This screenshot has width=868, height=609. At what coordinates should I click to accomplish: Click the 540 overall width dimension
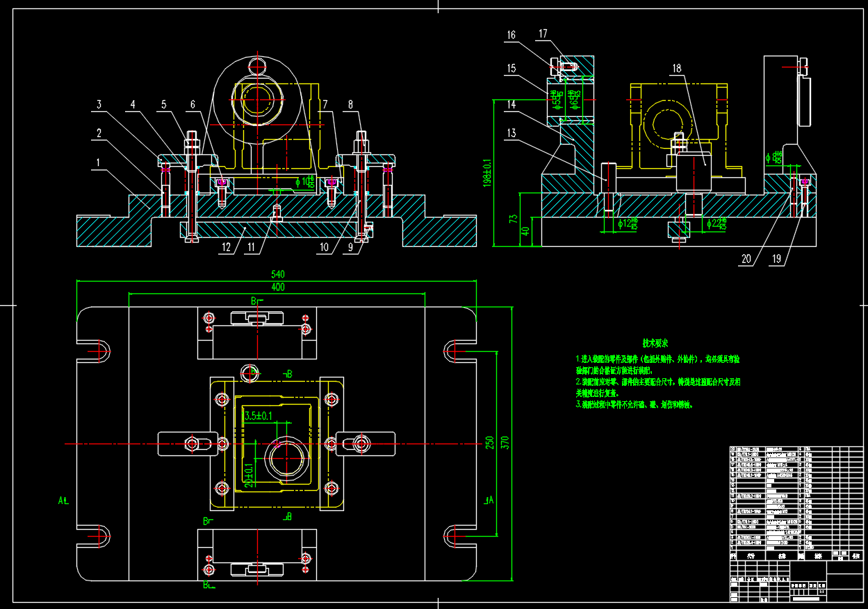[278, 275]
